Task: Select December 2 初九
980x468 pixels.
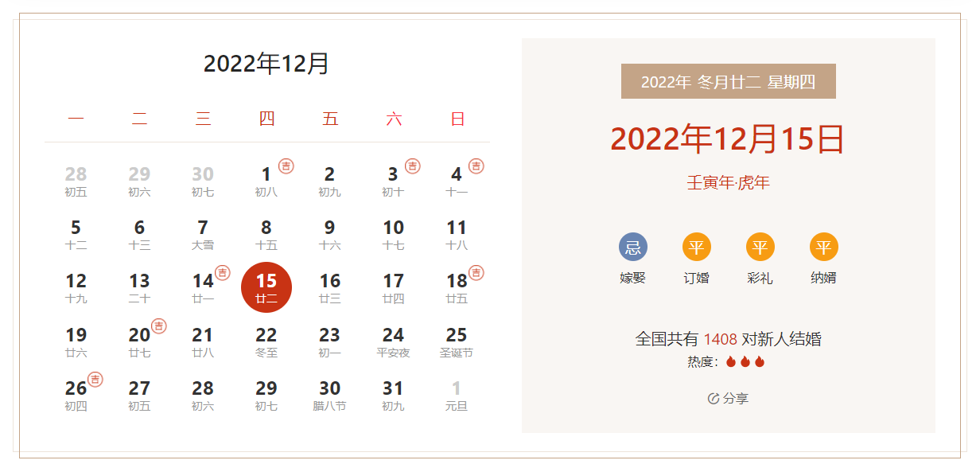Action: [330, 181]
